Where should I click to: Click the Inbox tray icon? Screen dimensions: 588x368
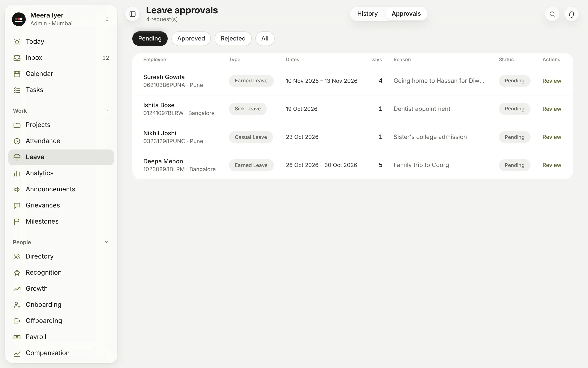coord(17,58)
